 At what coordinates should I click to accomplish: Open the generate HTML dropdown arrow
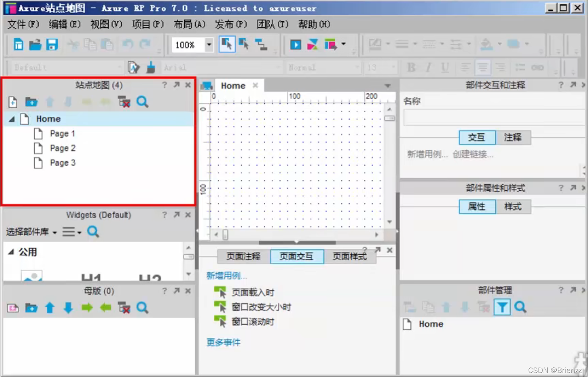point(343,44)
